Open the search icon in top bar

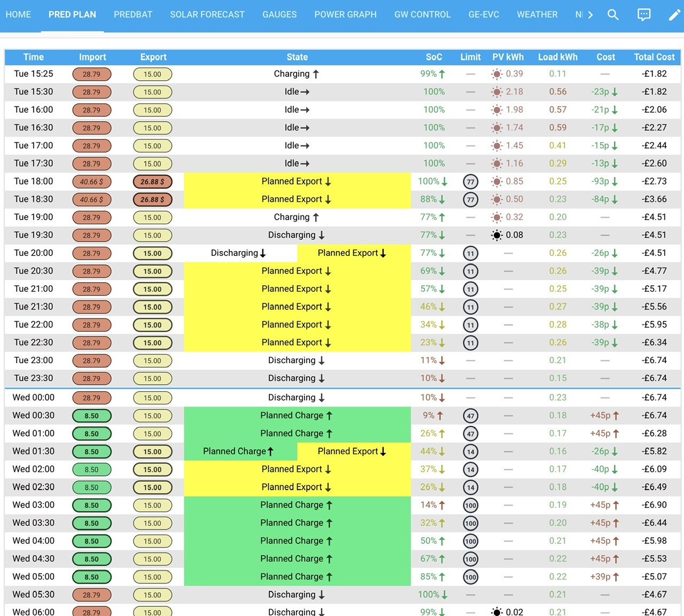point(613,14)
